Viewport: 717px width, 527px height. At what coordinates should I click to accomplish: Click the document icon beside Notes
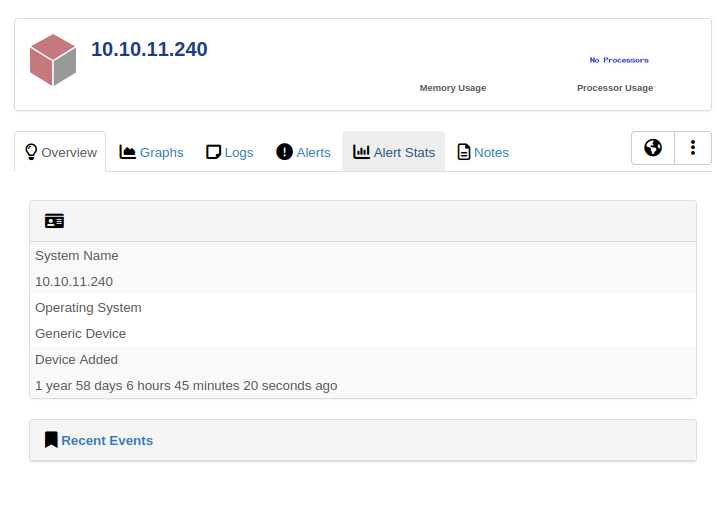pos(464,152)
